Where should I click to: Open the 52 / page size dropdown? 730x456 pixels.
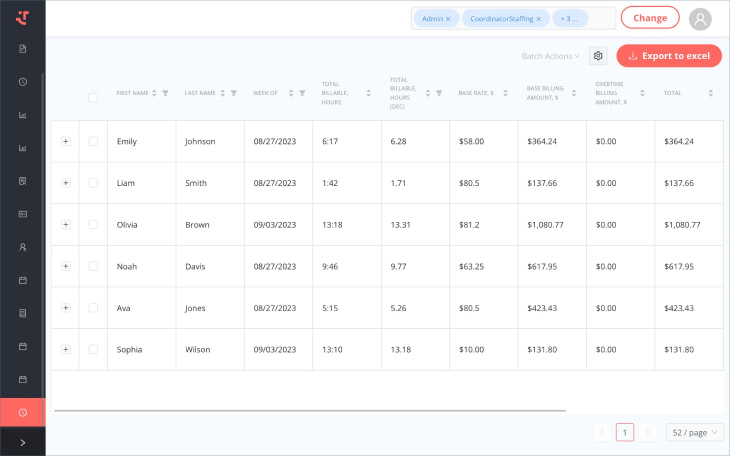[x=694, y=432]
